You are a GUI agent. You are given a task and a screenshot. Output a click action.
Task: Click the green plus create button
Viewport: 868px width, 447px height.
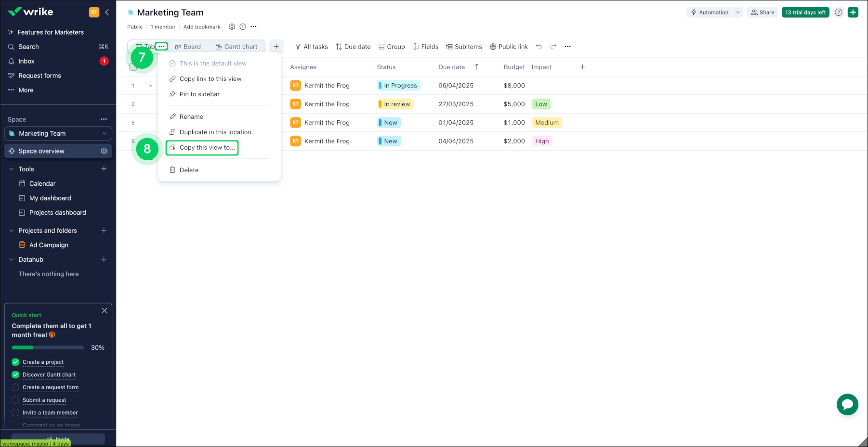[x=853, y=13]
